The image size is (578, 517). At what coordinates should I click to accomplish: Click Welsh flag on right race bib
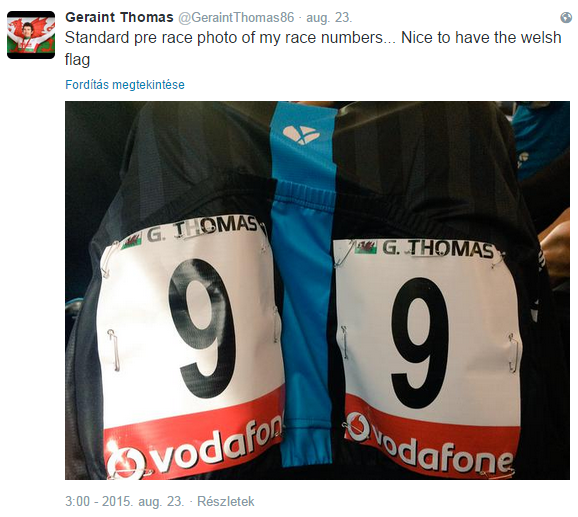[366, 247]
